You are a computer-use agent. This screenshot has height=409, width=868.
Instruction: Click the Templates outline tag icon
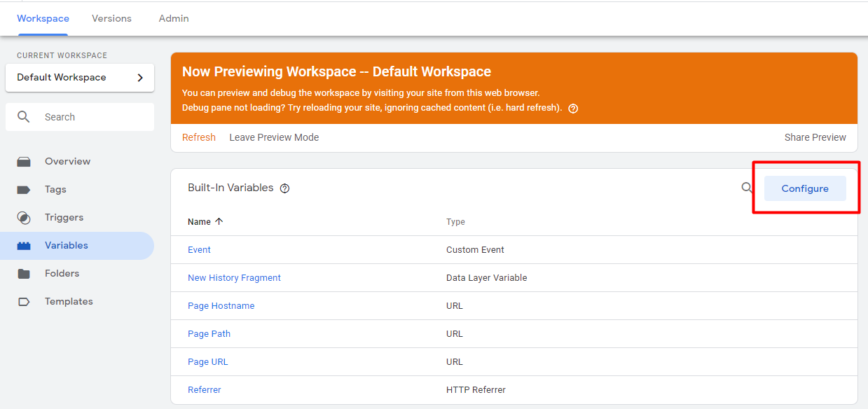(x=24, y=302)
